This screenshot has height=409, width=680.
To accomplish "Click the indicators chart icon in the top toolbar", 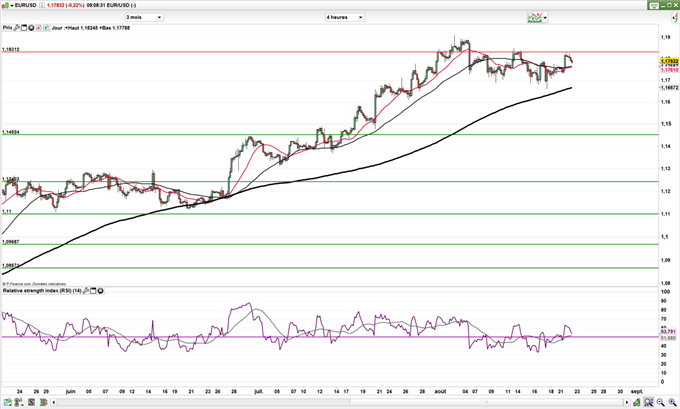I will point(534,17).
